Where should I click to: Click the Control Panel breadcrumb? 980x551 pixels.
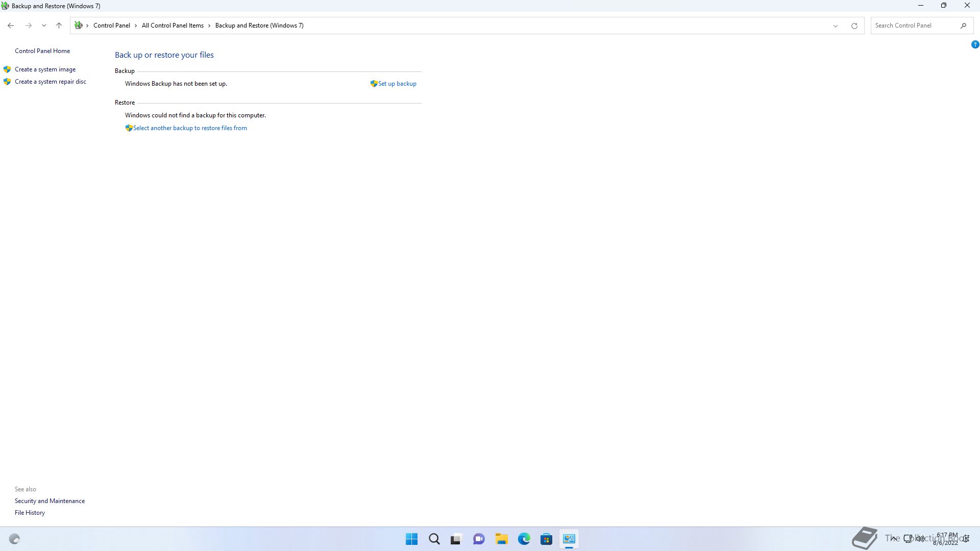tap(111, 26)
